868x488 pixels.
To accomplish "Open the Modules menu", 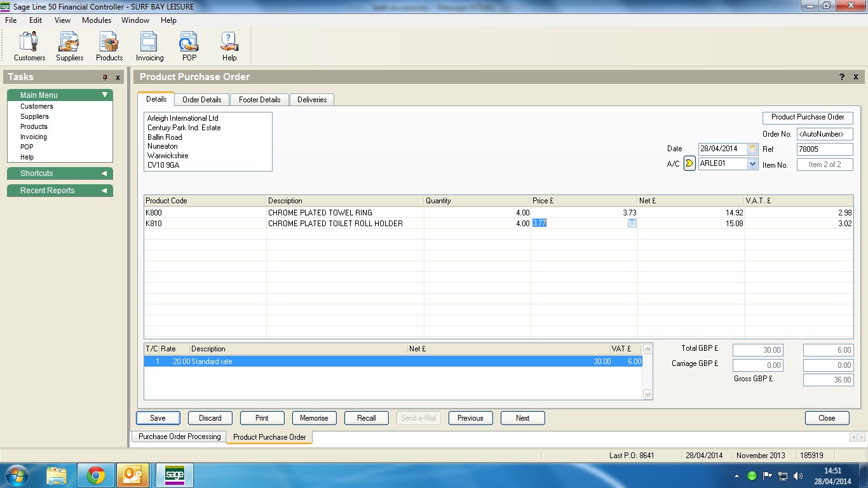I will 97,20.
